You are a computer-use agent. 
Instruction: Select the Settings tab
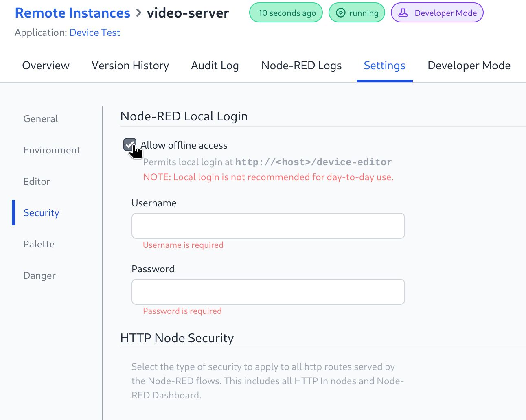pos(384,66)
